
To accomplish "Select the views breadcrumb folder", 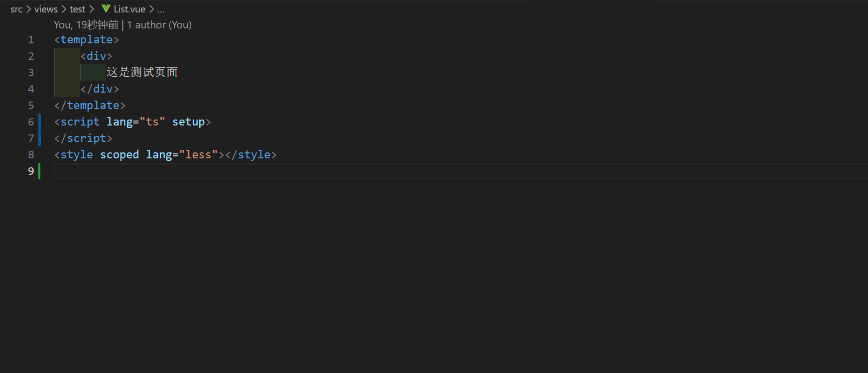I will (x=46, y=9).
